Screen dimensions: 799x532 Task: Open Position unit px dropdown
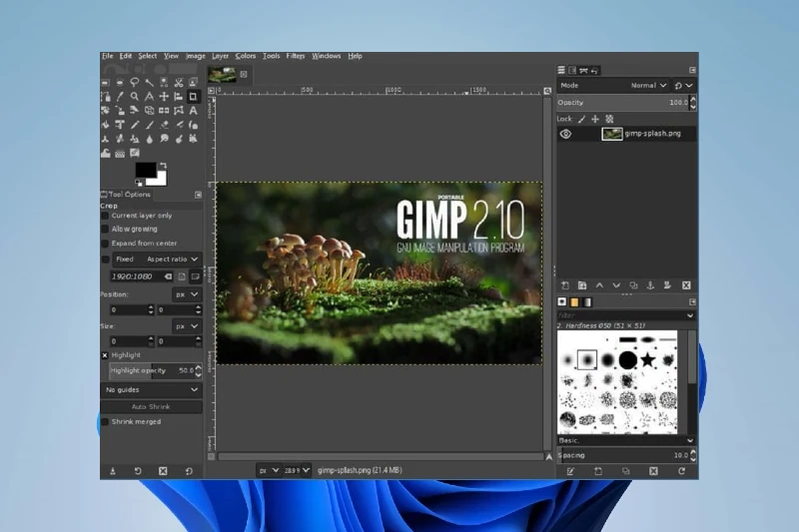coord(187,294)
